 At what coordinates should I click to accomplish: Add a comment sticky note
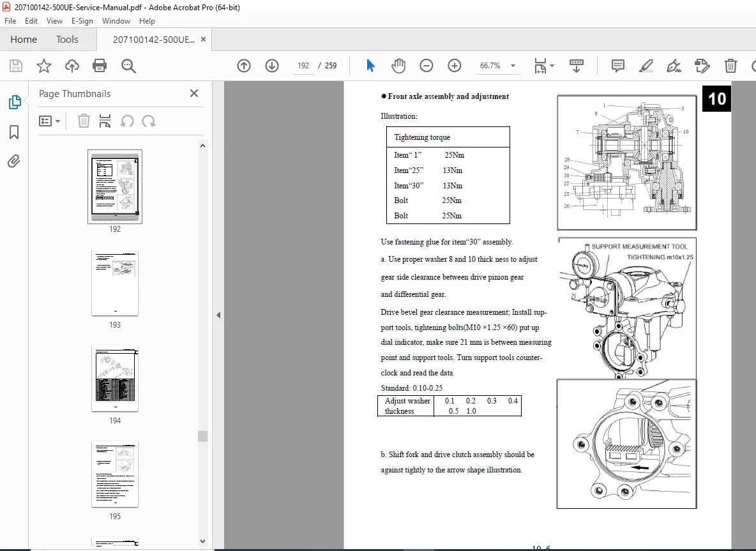[617, 66]
